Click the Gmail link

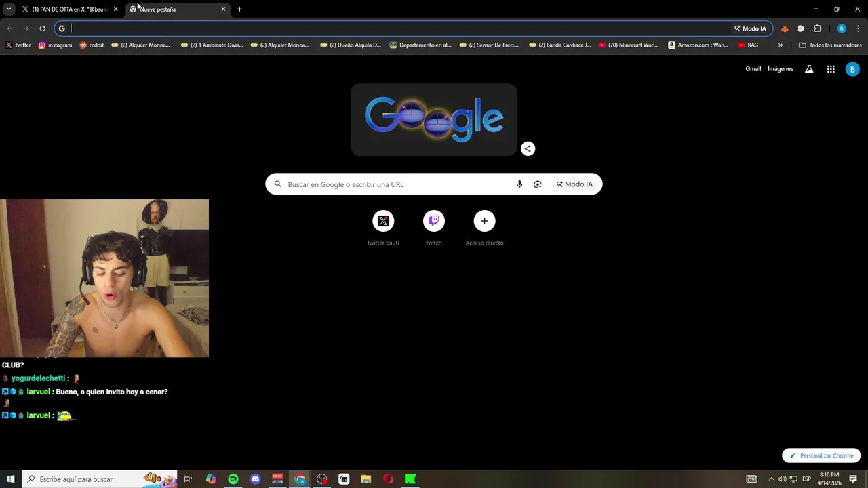753,69
